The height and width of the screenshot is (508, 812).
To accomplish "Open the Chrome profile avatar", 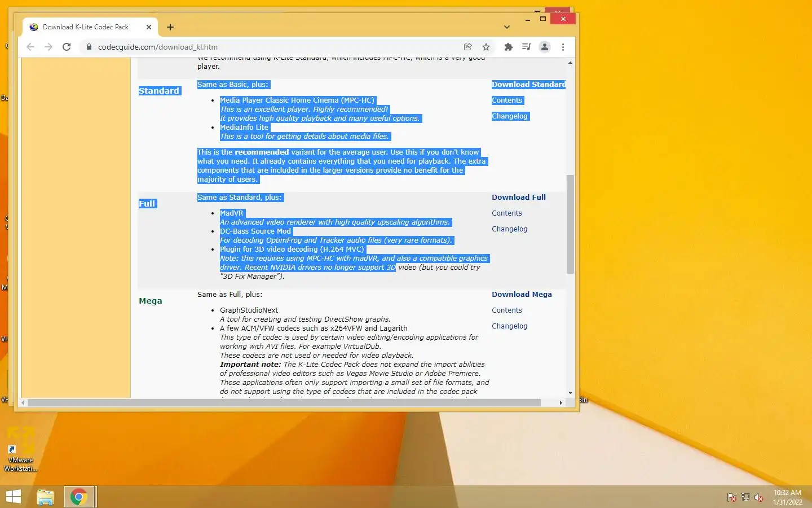I will pyautogui.click(x=545, y=47).
